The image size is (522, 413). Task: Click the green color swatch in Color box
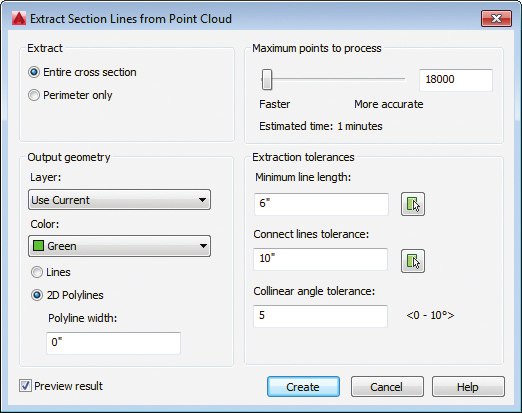coord(38,246)
